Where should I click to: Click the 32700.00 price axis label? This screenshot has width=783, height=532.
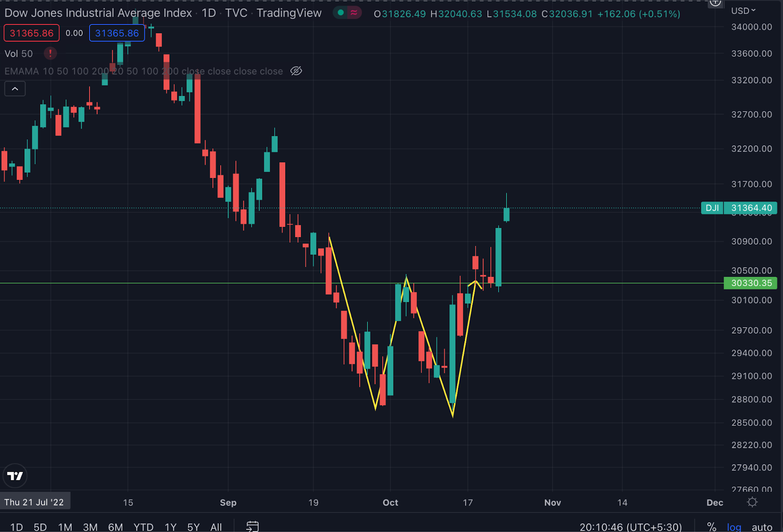point(752,114)
